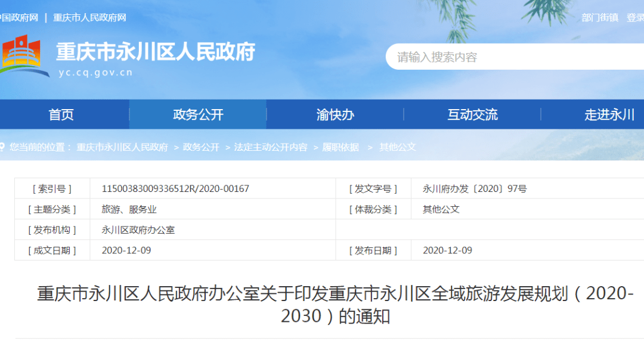Click the 登录 login link

coord(635,18)
